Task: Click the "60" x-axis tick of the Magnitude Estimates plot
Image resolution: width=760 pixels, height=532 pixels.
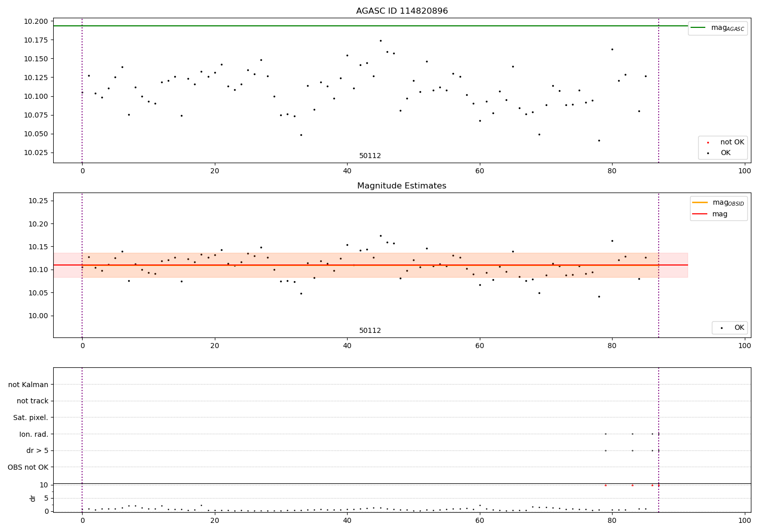Action: [479, 346]
